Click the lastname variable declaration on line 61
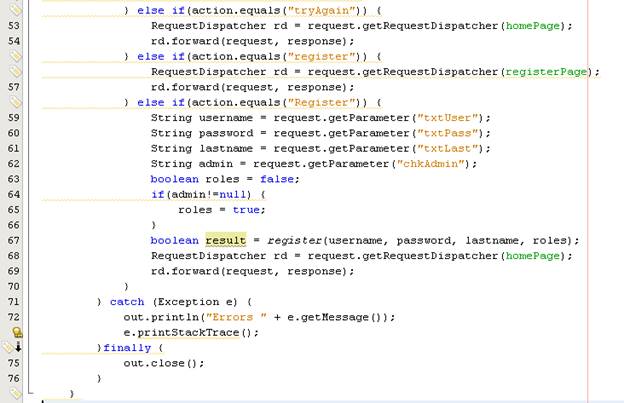The height and width of the screenshot is (403, 624). (x=226, y=148)
